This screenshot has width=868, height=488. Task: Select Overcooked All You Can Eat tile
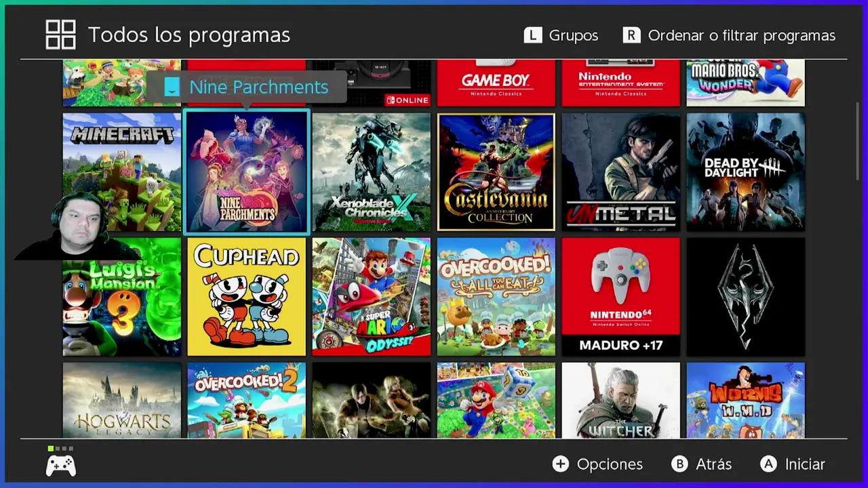[x=496, y=297]
